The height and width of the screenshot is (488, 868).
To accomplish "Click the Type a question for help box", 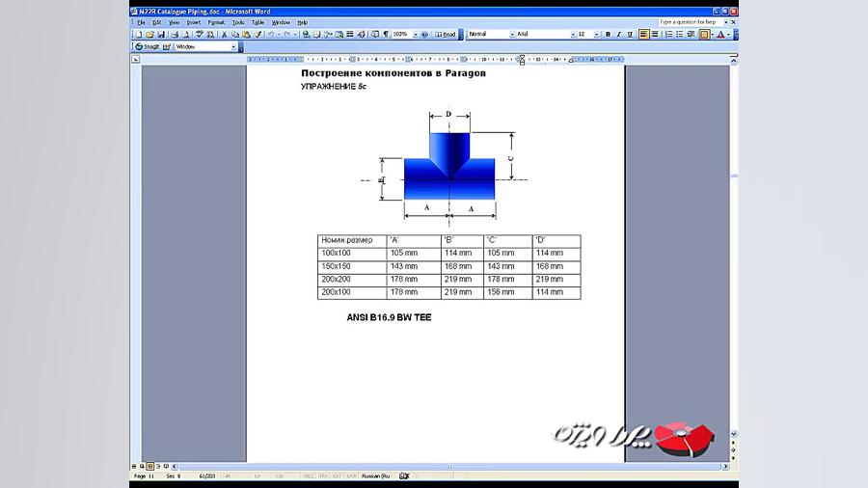I will pyautogui.click(x=689, y=22).
